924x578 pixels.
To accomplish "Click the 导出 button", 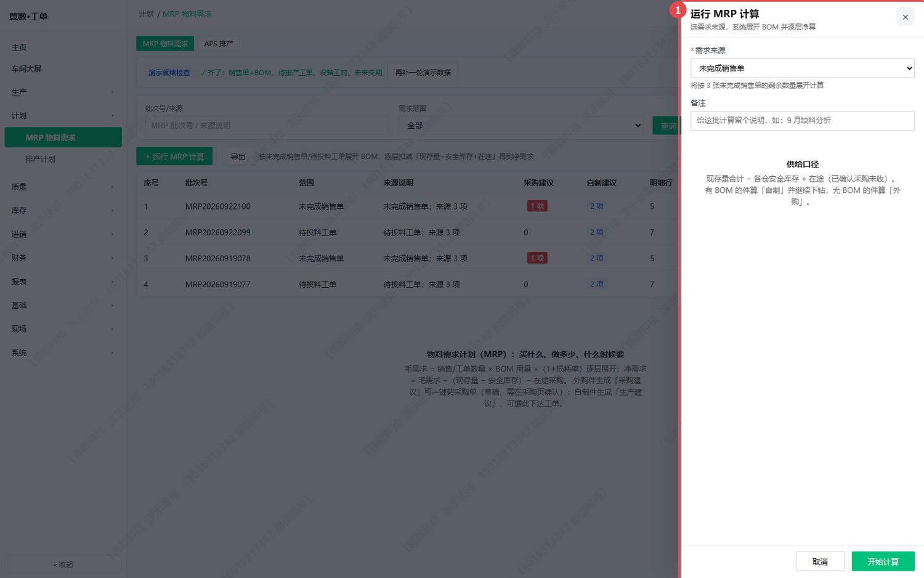I will [x=238, y=157].
